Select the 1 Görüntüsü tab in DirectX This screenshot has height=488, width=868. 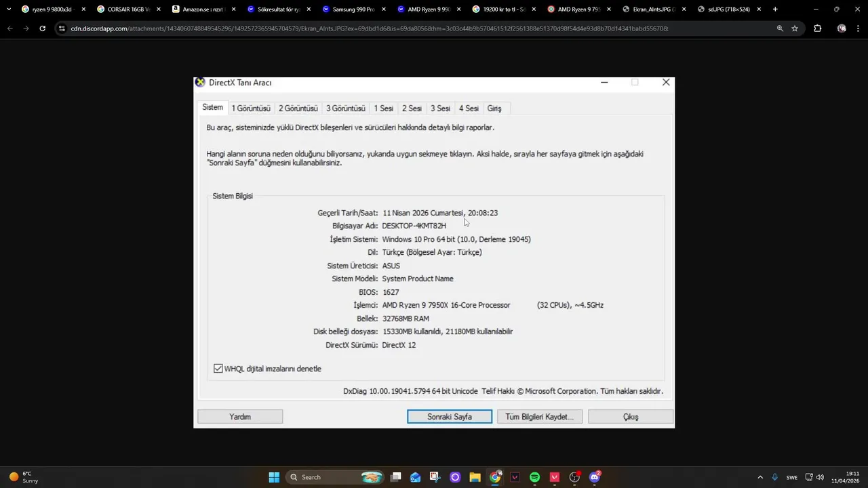[x=250, y=108]
